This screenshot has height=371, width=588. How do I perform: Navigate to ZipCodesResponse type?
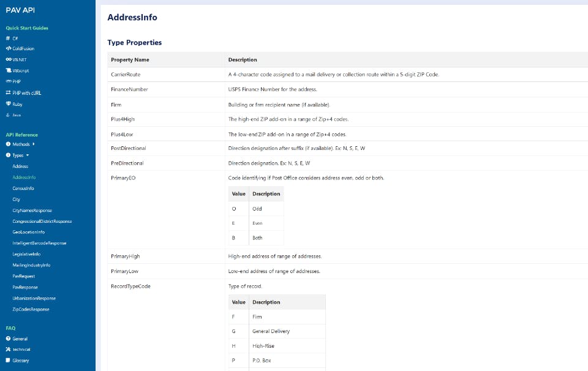pos(31,309)
